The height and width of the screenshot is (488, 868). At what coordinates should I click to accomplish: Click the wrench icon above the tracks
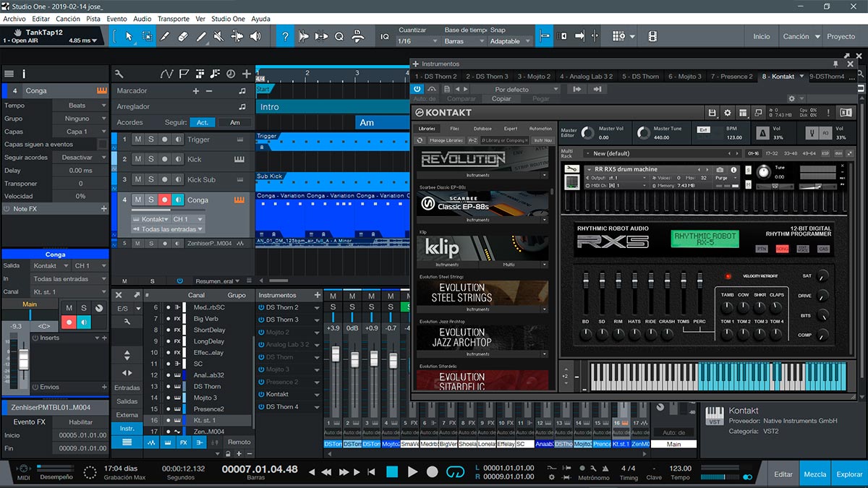click(119, 73)
